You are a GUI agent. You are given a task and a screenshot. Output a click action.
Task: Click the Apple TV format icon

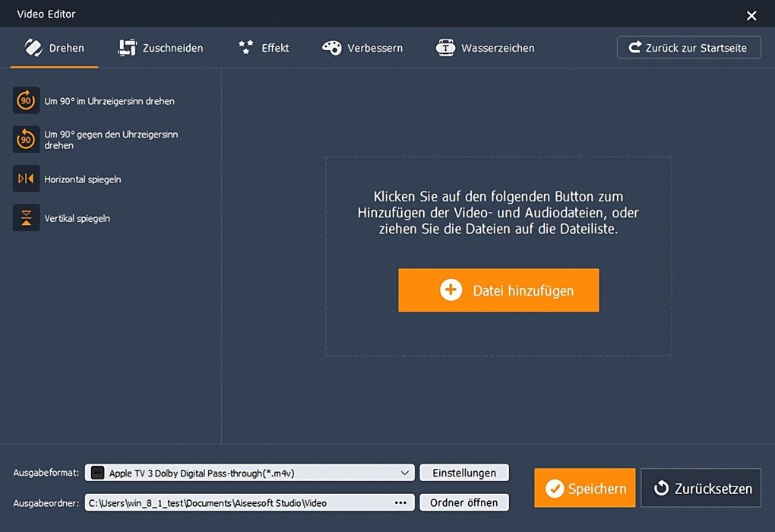[x=97, y=473]
